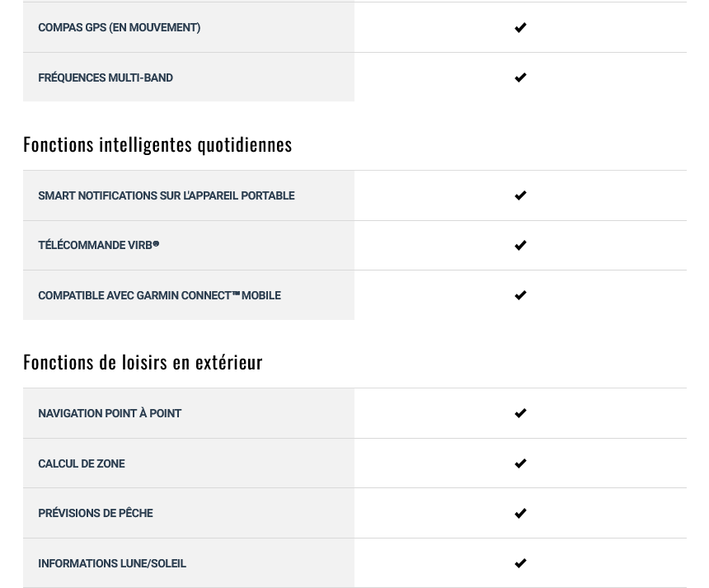Image resolution: width=709 pixels, height=588 pixels.
Task: Select the Prévisions de pêche label
Action: 96,514
